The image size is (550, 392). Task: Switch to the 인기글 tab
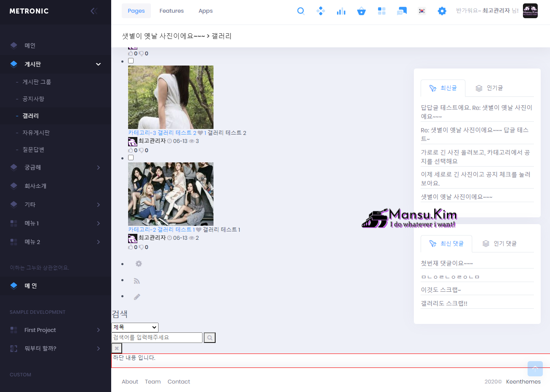click(489, 88)
